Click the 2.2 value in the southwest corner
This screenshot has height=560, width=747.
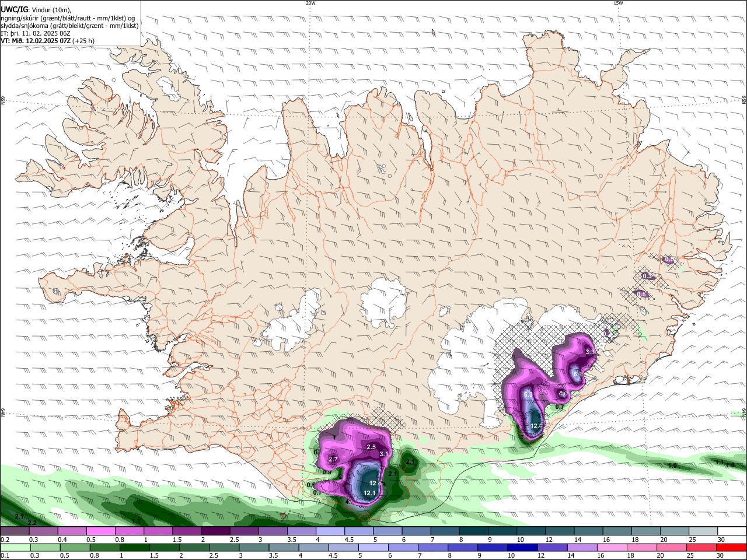(32, 523)
